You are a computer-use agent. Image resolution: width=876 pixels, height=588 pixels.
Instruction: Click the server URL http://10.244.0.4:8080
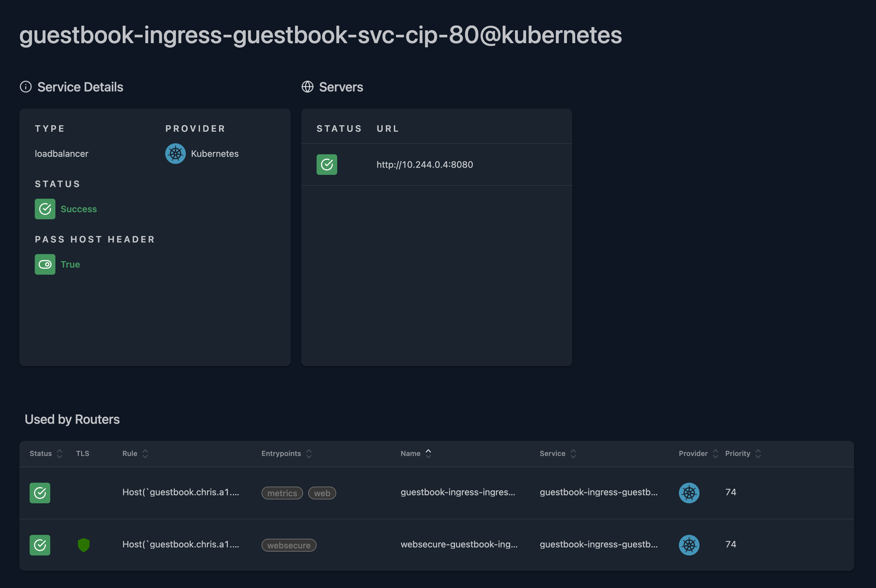tap(424, 165)
